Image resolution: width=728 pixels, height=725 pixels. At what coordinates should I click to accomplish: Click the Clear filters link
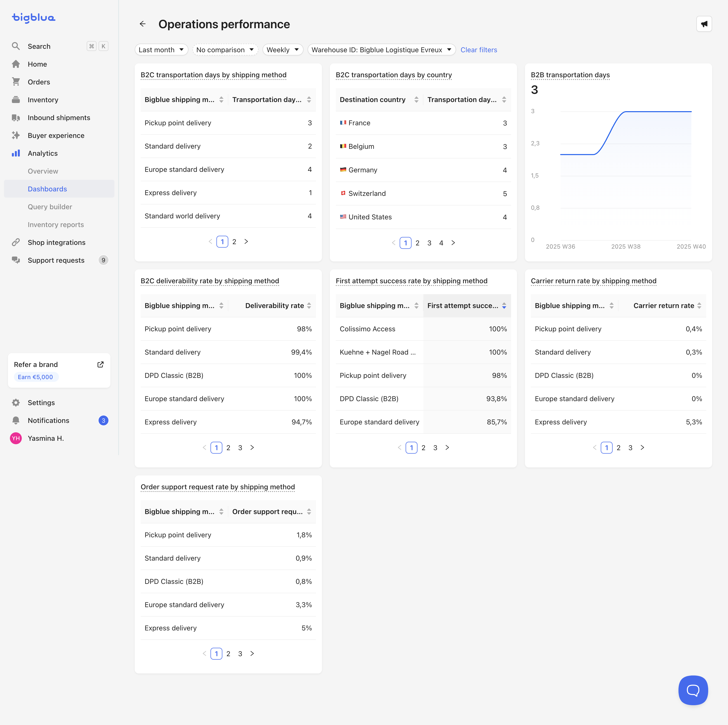478,50
